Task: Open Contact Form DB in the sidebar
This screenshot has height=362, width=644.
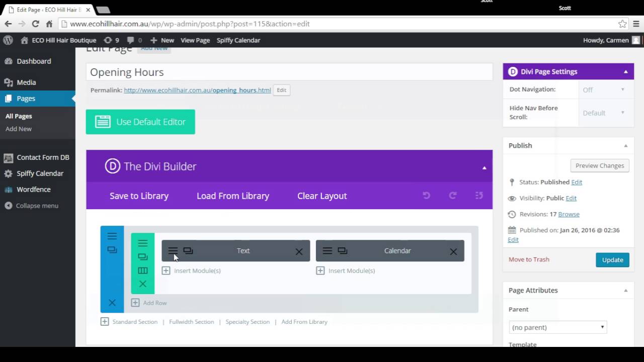Action: coord(38,157)
